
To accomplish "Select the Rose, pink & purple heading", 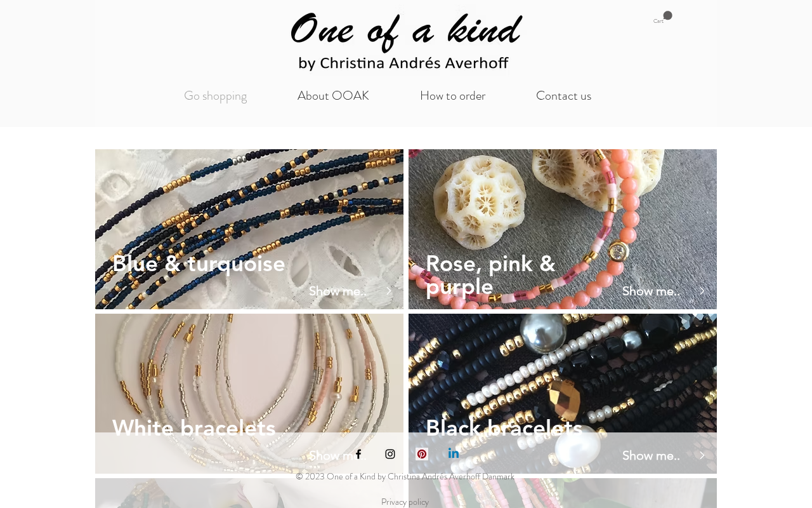I will coord(490,275).
